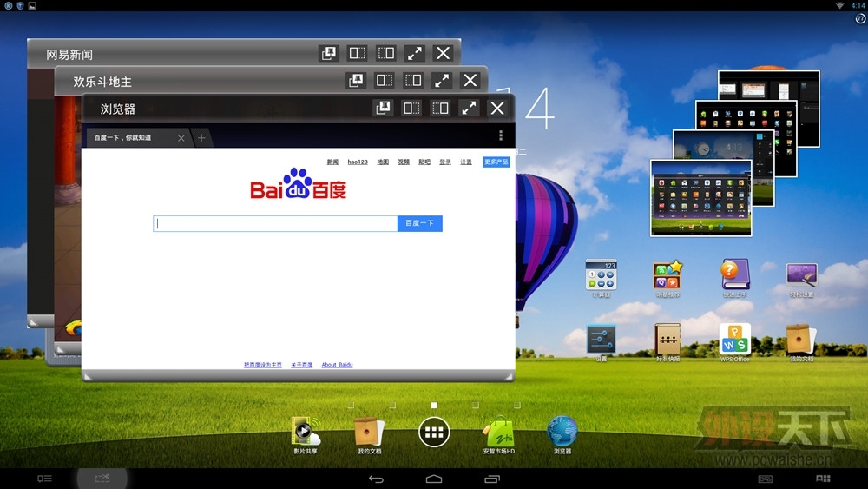Open the app folder icon with yellow star
The height and width of the screenshot is (489, 868).
667,279
